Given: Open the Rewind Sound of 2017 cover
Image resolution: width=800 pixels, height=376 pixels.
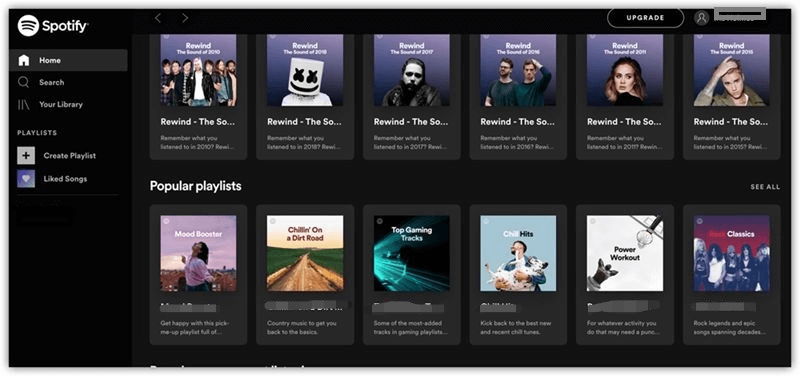Looking at the screenshot, I should click(x=412, y=70).
